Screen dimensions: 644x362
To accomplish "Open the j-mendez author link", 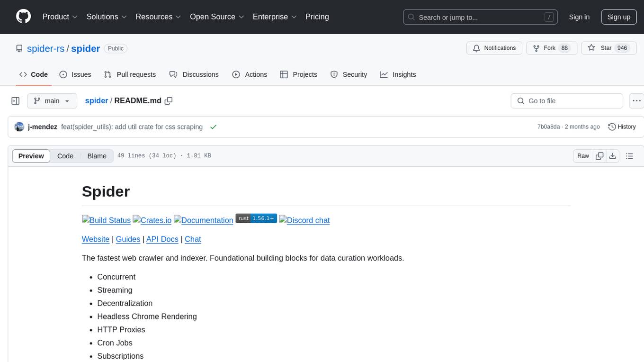I will [x=43, y=127].
